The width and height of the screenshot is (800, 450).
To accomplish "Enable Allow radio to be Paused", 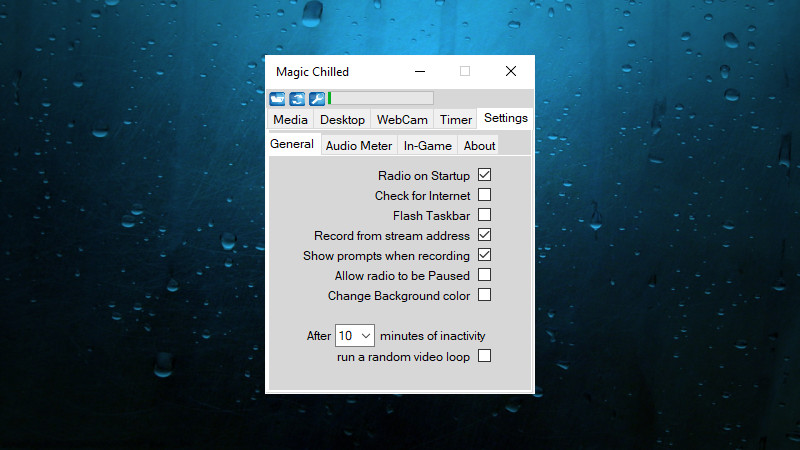I will [x=485, y=275].
